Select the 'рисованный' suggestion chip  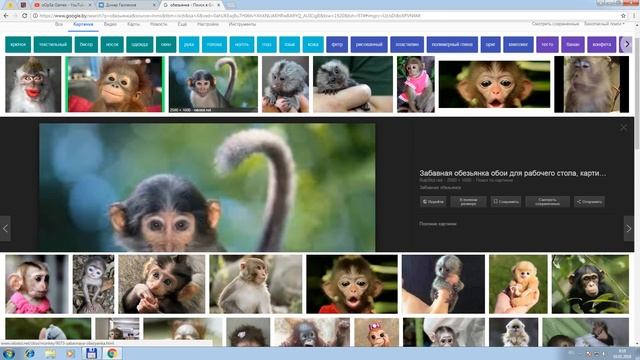tap(369, 44)
